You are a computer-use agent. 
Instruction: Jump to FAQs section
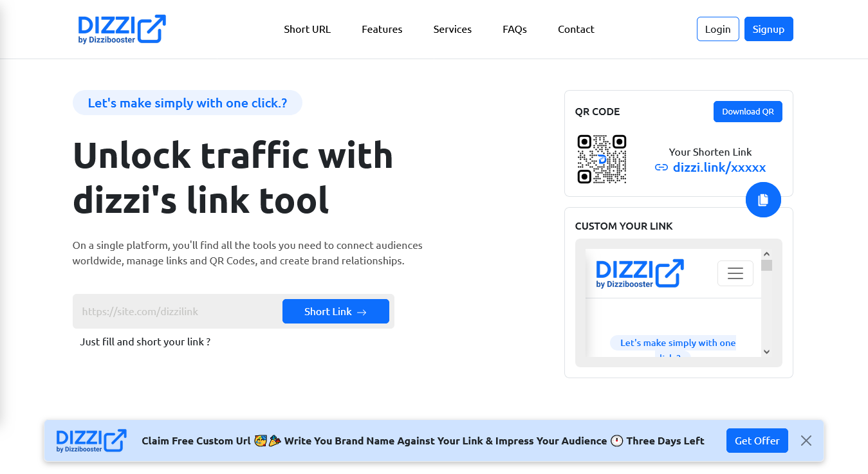(x=515, y=29)
